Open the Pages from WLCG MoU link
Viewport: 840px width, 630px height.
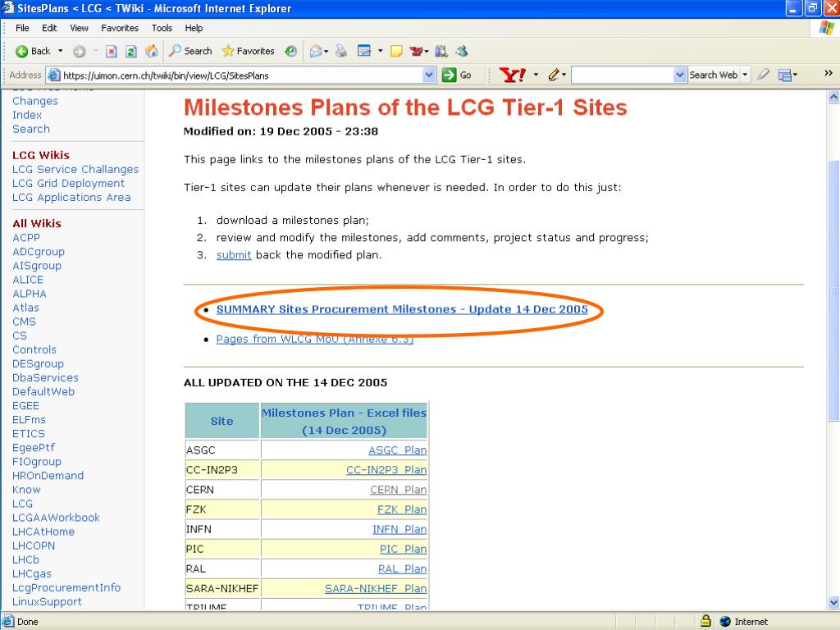tap(315, 339)
